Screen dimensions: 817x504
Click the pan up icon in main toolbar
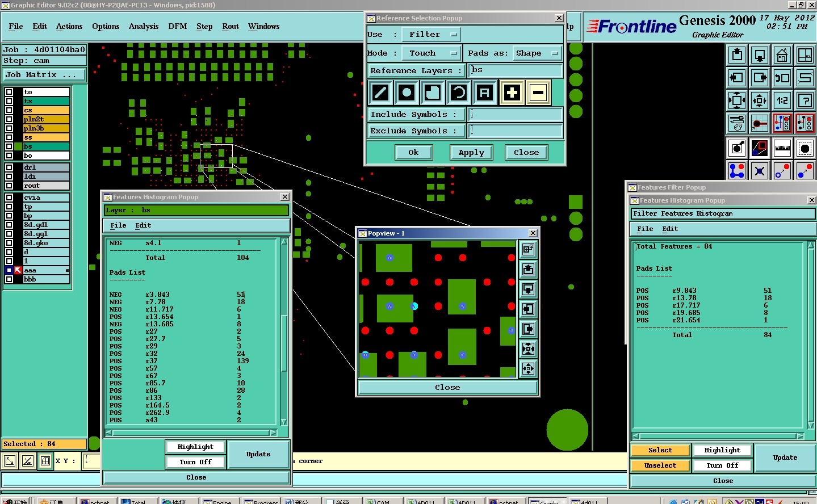[x=737, y=55]
